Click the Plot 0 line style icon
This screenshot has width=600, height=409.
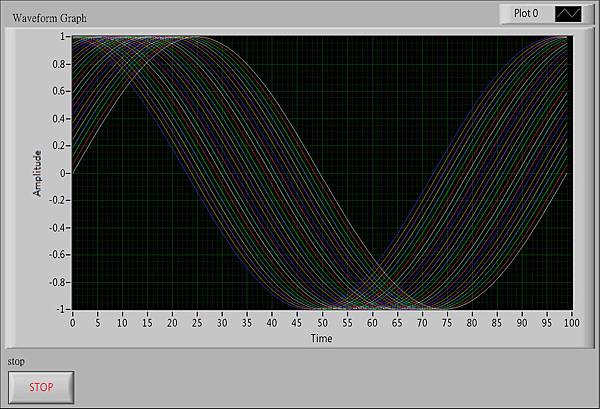(567, 14)
